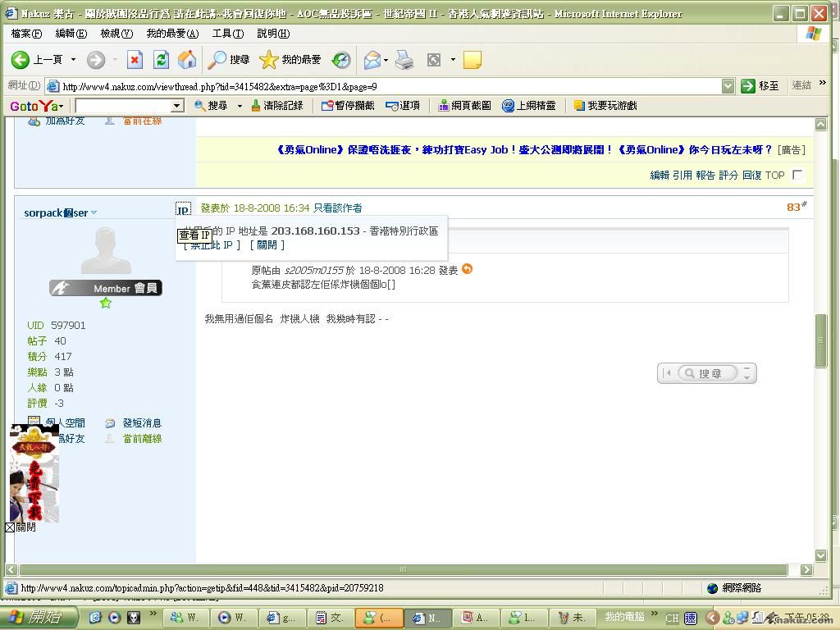Click the 報告 report link
Screen dimensions: 840x630
point(705,176)
